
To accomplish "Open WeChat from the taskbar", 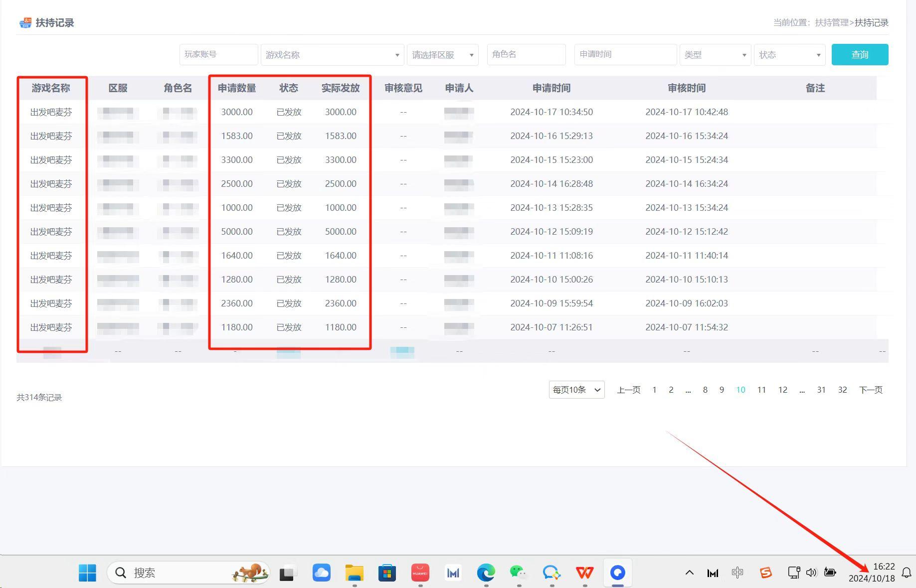I will 519,573.
